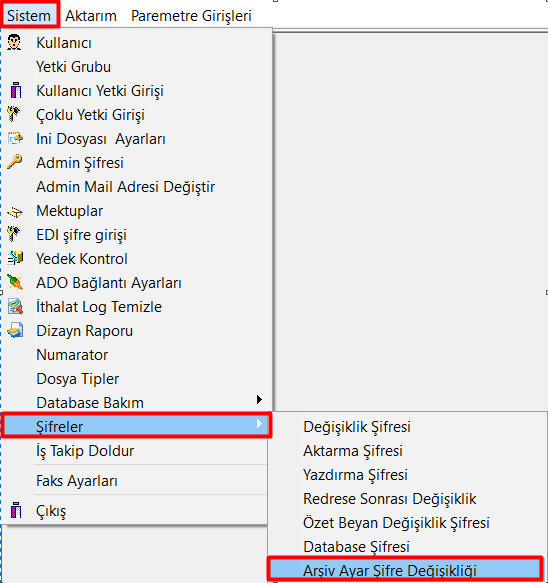Click the Kullanıcı Yetki Girişi door icon
Screen dimensions: 548x583
(x=16, y=90)
